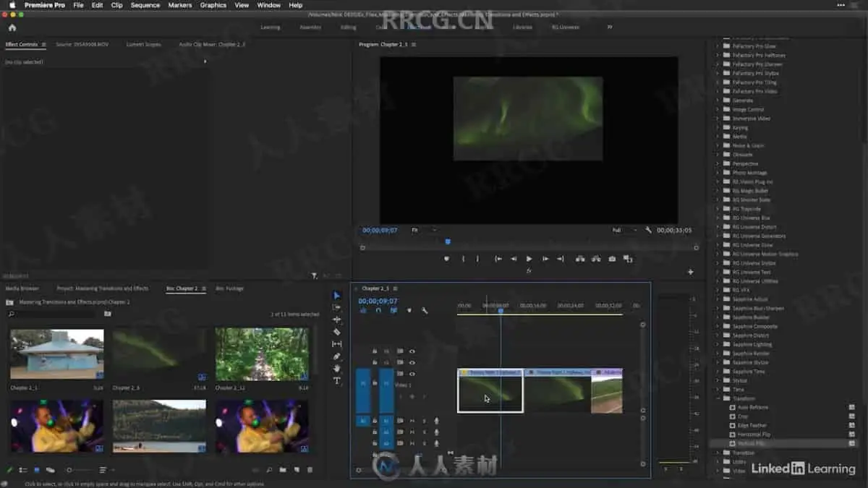Screen dimensions: 868x488
Task: Select the Type tool
Action: (336, 381)
